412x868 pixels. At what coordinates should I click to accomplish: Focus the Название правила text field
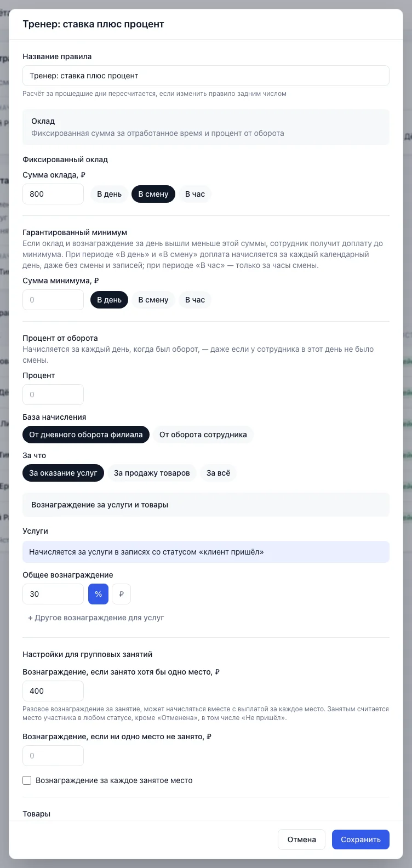click(206, 76)
